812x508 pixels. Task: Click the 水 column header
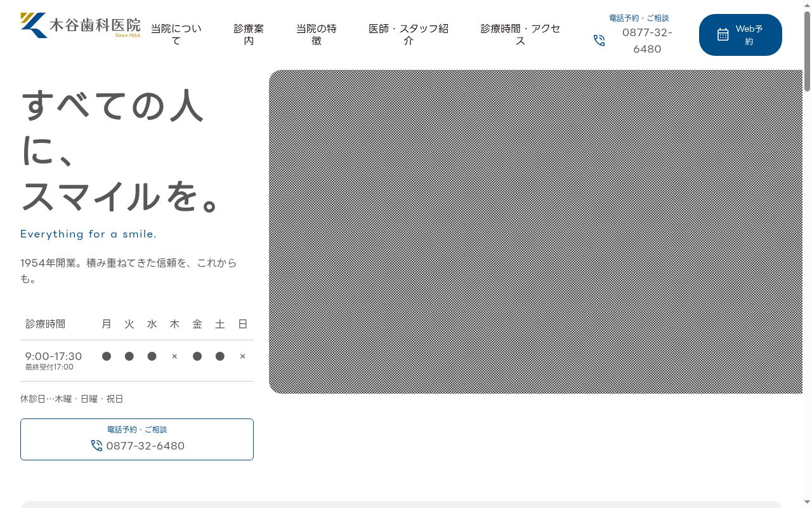(152, 324)
